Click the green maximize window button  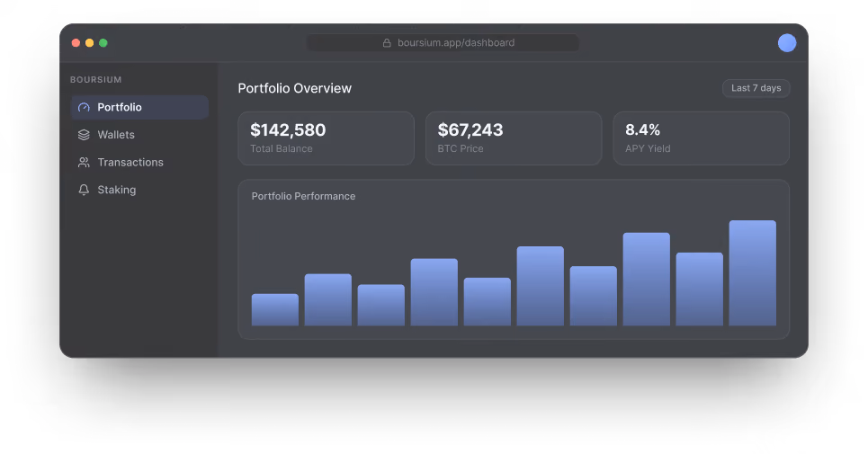tap(103, 42)
